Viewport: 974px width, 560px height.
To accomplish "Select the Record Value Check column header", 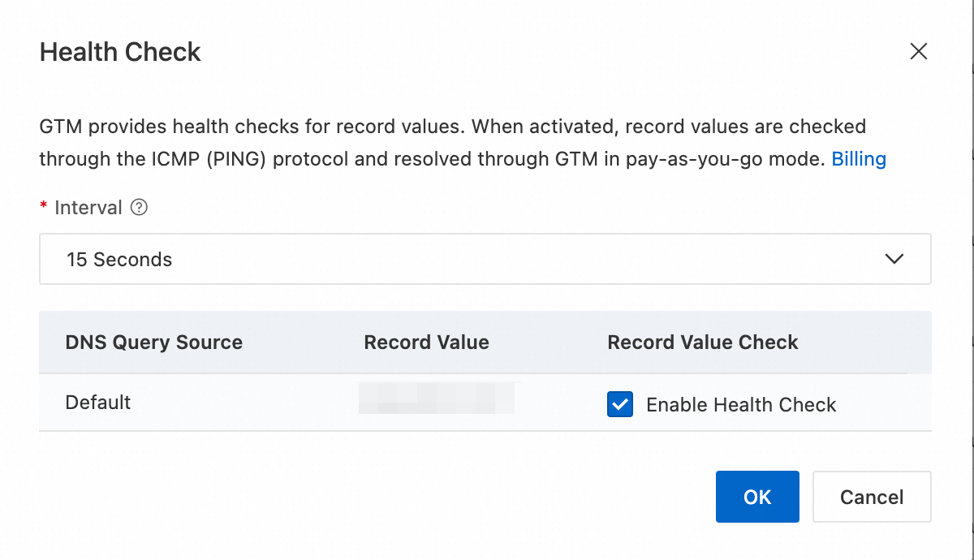I will (702, 342).
